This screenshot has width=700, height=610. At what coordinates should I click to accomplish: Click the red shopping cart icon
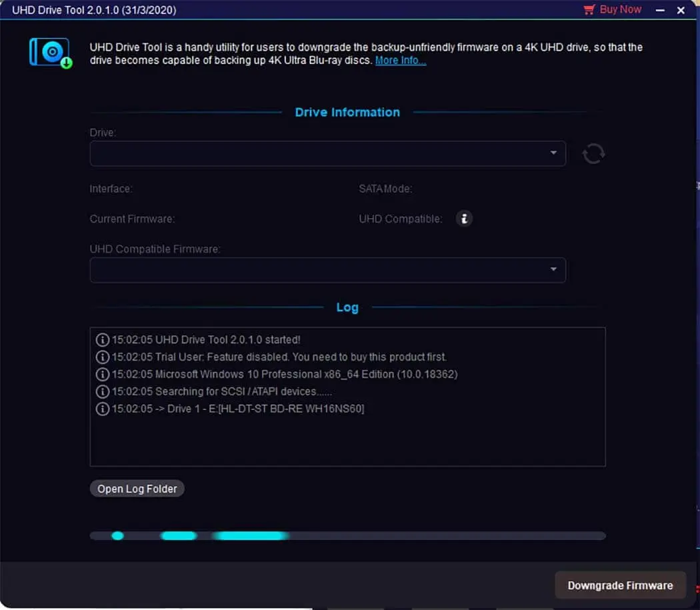coord(589,10)
